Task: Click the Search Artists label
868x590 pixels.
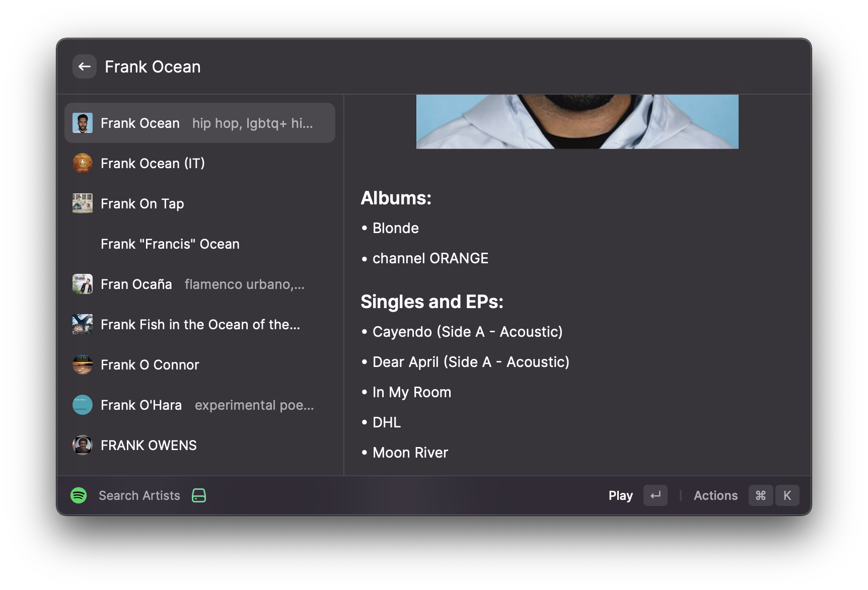Action: click(139, 495)
